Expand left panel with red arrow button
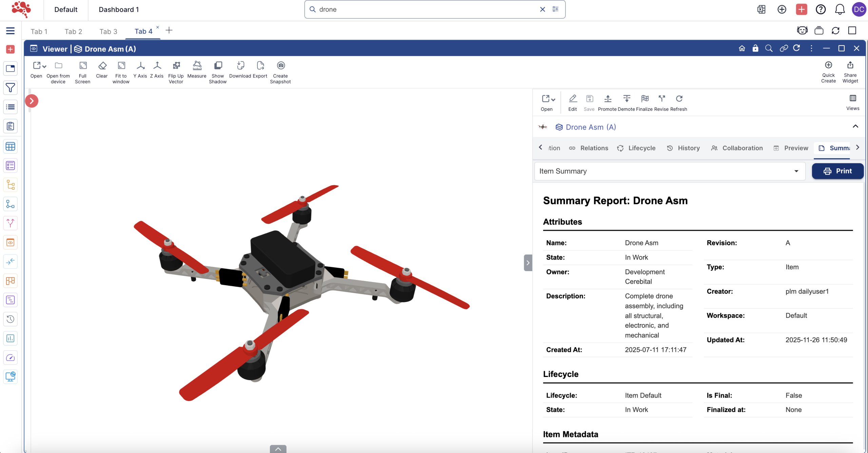This screenshot has width=868, height=453. click(x=32, y=101)
